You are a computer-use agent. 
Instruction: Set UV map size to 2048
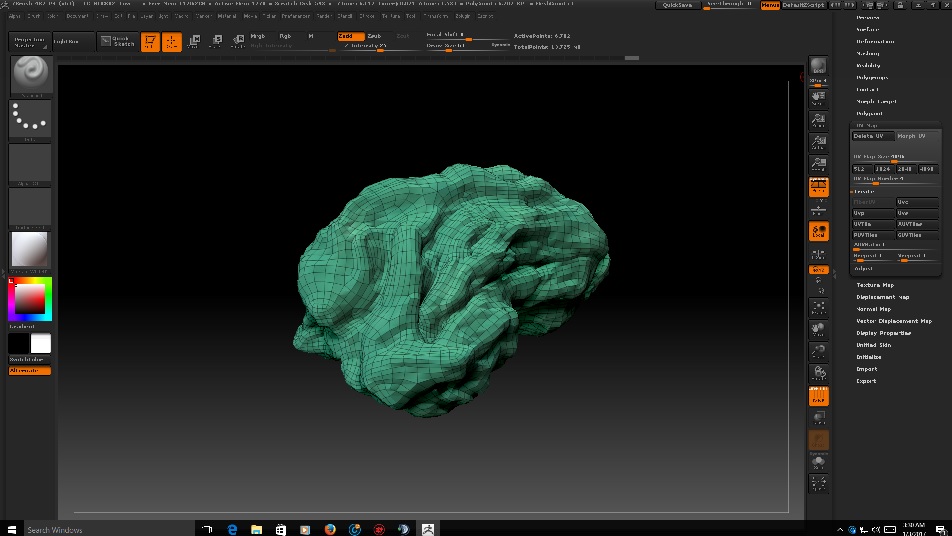(905, 169)
